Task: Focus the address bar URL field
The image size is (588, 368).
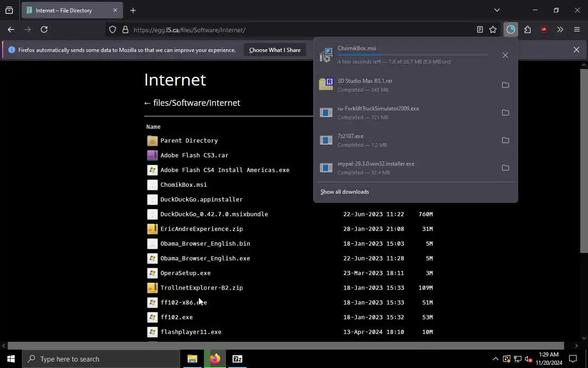Action: pos(303,30)
